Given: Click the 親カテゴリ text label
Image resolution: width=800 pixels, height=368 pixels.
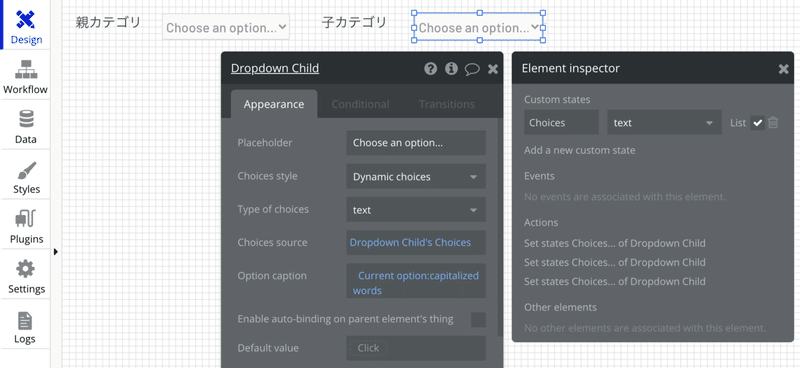Looking at the screenshot, I should (108, 22).
